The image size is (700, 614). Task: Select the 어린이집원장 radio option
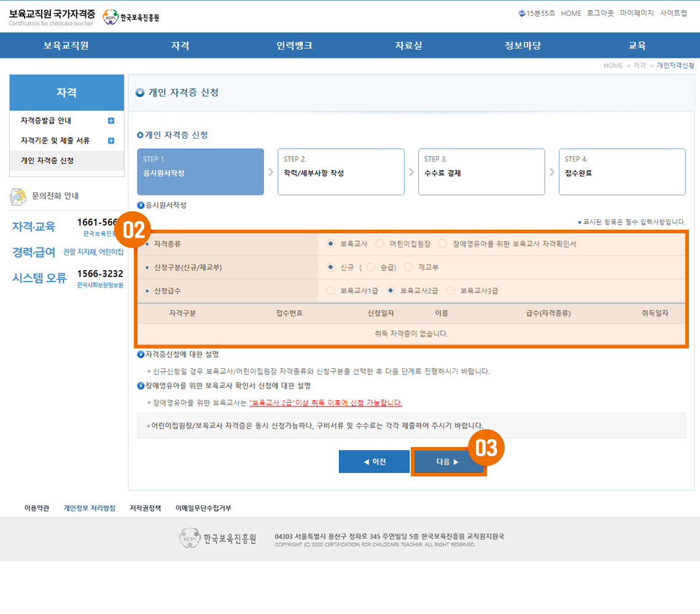380,244
